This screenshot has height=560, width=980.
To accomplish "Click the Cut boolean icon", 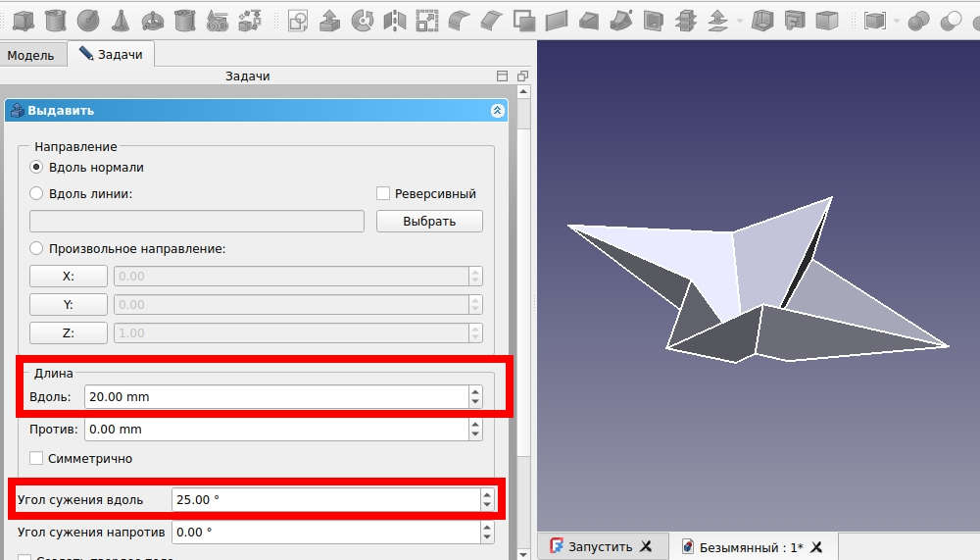I will tap(952, 21).
